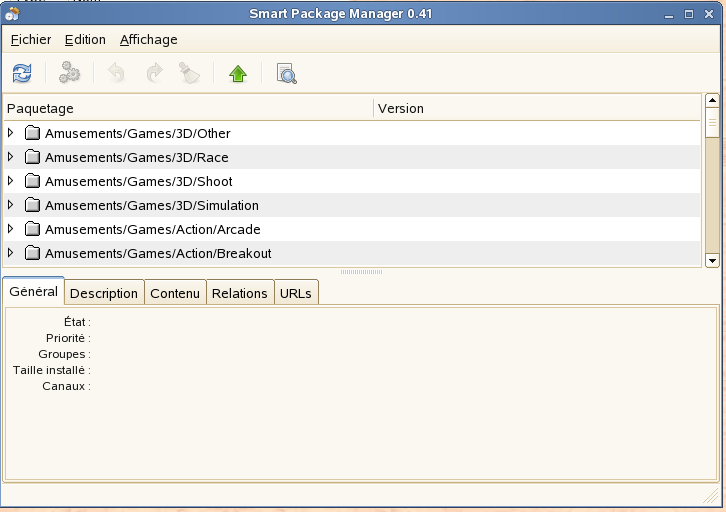The image size is (726, 512).
Task: Click folder icon of Amusements/Games/3D/Other
Action: coord(32,133)
